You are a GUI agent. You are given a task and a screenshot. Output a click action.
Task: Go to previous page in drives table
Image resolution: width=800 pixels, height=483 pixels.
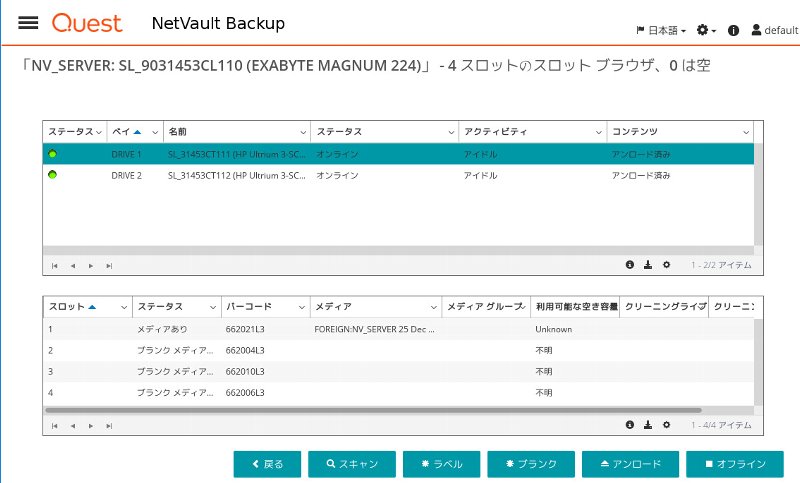[73, 266]
